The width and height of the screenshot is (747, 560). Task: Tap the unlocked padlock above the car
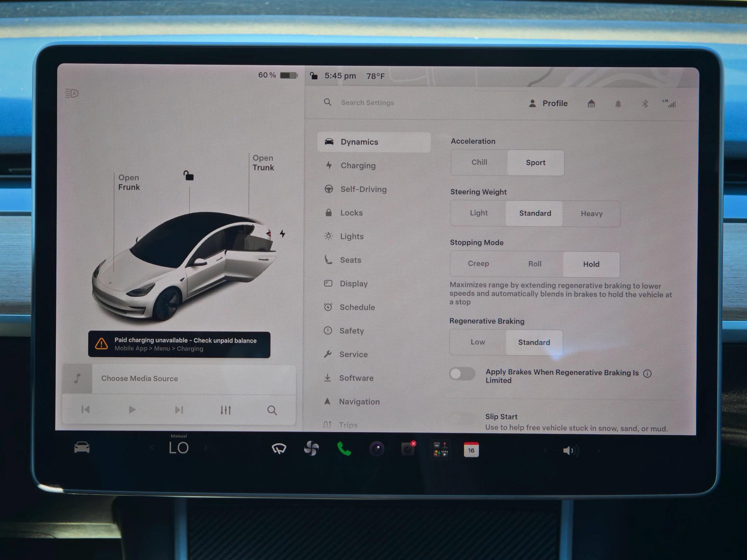click(188, 175)
